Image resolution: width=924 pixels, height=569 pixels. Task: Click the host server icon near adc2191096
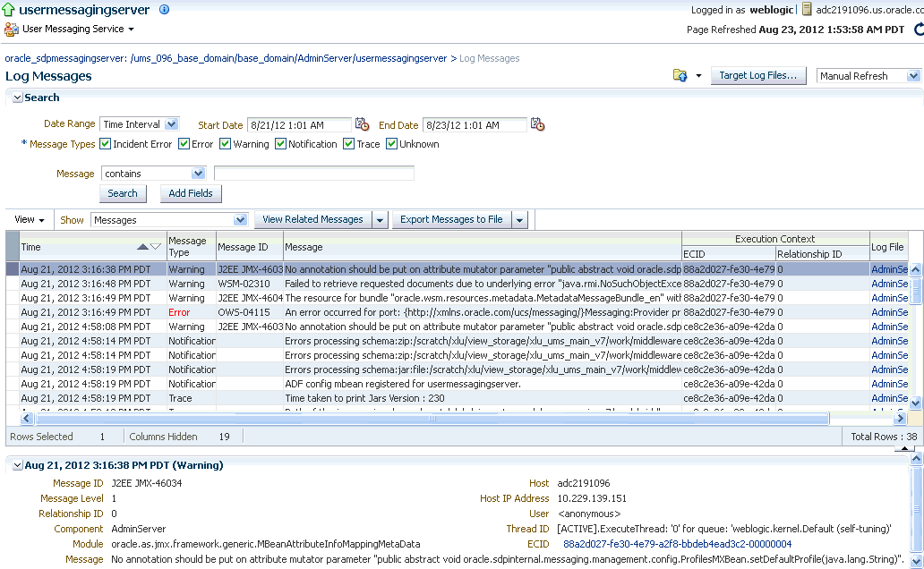coord(807,10)
